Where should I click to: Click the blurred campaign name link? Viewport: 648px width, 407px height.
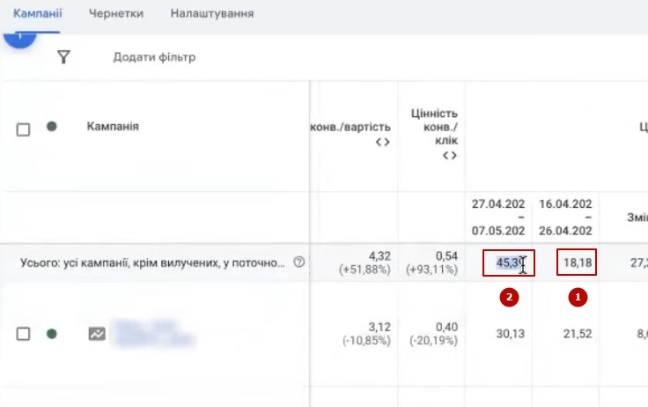(150, 334)
